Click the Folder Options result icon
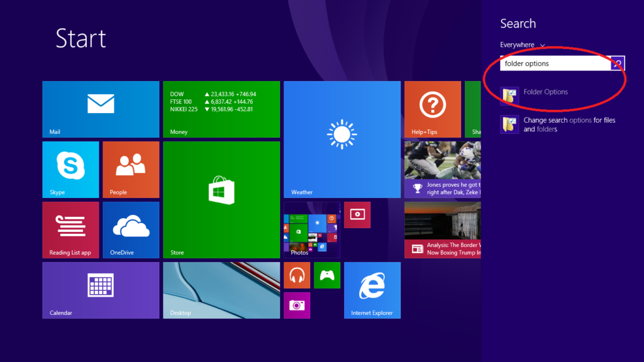Screen dimensions: 644x362 pyautogui.click(x=509, y=96)
